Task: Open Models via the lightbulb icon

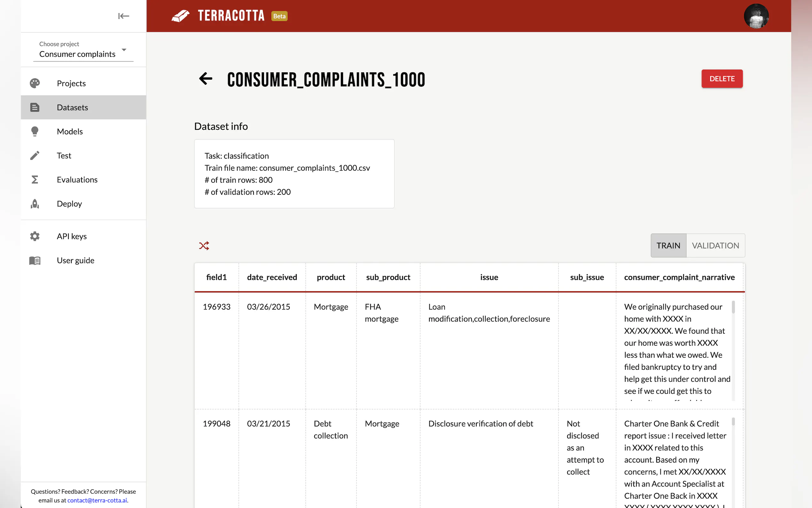Action: pyautogui.click(x=35, y=131)
